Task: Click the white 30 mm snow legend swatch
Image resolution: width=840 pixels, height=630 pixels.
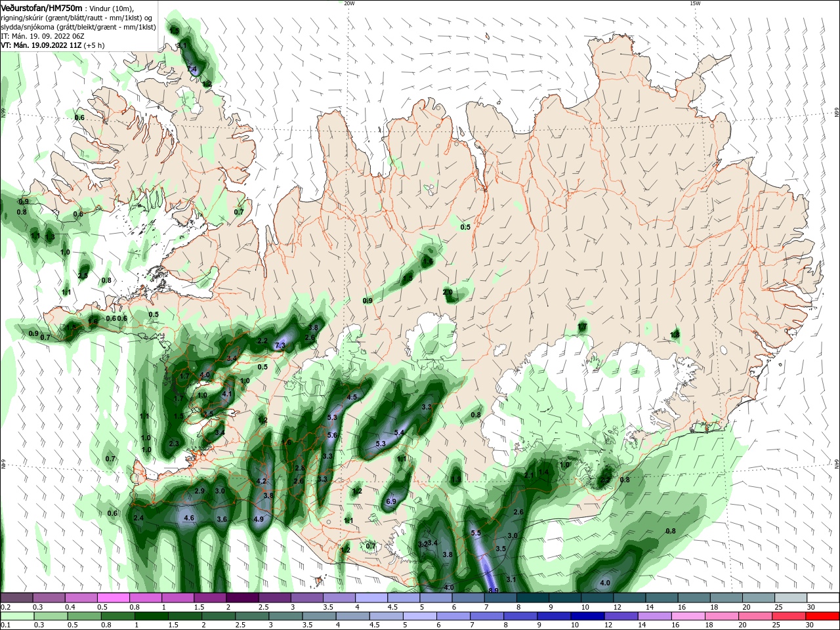Action: point(824,598)
